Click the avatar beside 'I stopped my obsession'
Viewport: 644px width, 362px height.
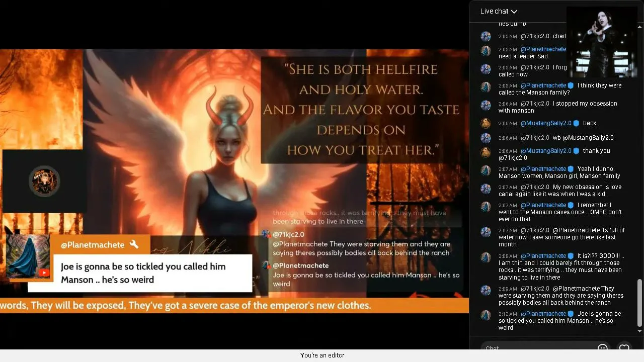pos(486,105)
